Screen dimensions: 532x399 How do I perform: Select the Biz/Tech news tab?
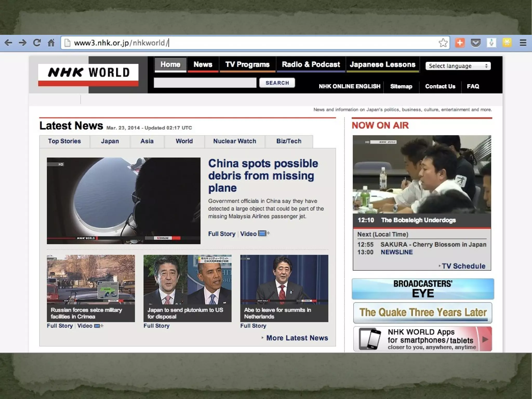(x=289, y=141)
